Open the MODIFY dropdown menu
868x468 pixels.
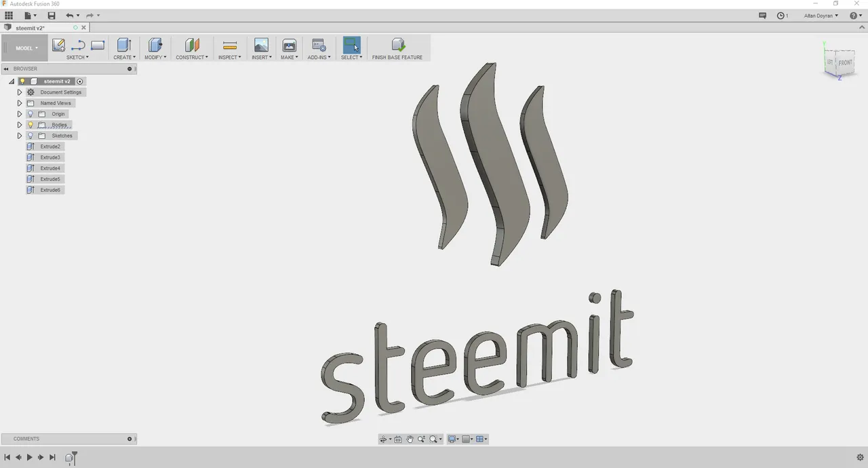(x=155, y=58)
